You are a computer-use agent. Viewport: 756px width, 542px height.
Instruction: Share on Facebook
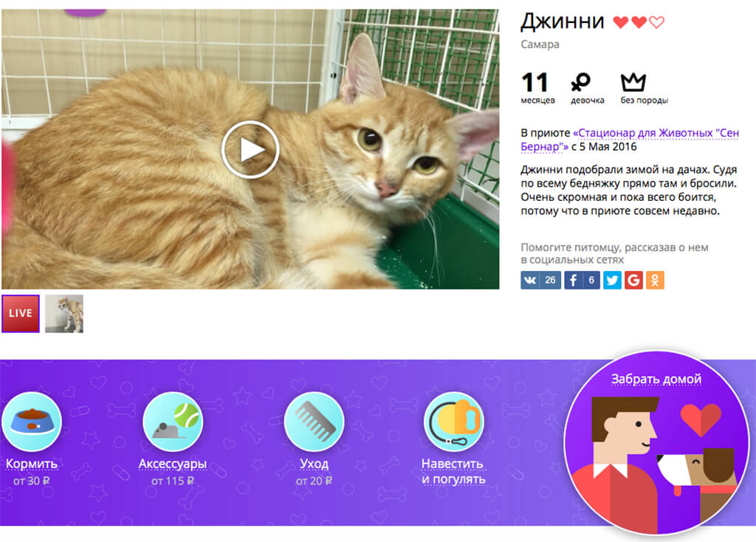pos(582,280)
